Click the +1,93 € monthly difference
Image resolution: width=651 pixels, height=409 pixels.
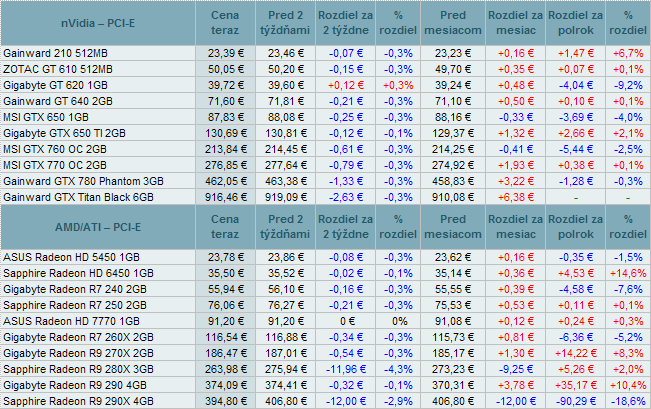516,165
